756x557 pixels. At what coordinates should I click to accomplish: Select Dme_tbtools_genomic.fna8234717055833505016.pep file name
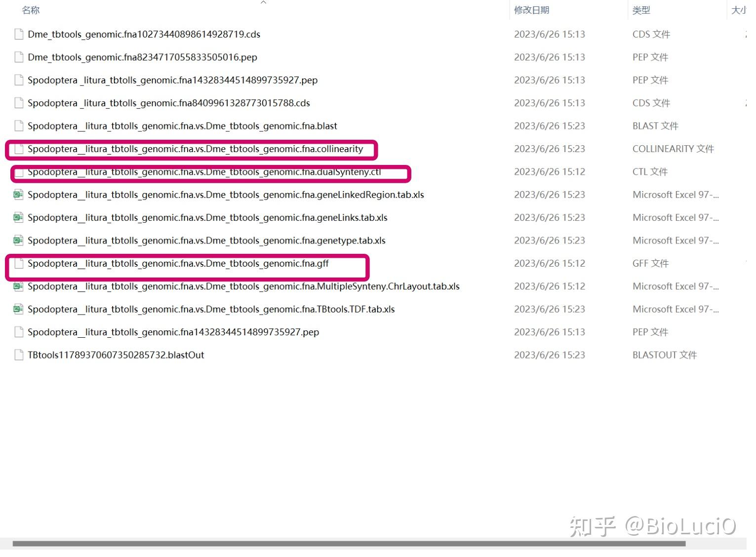(x=142, y=57)
